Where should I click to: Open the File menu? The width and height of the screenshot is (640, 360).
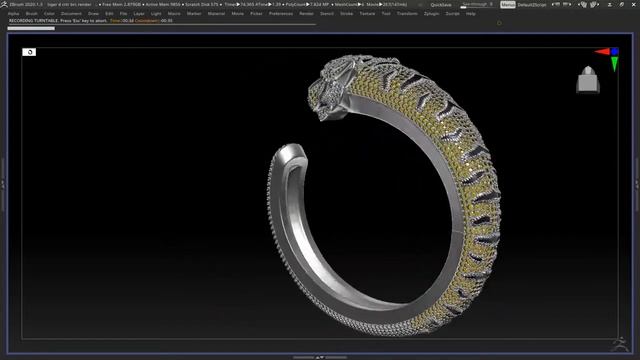click(x=123, y=13)
